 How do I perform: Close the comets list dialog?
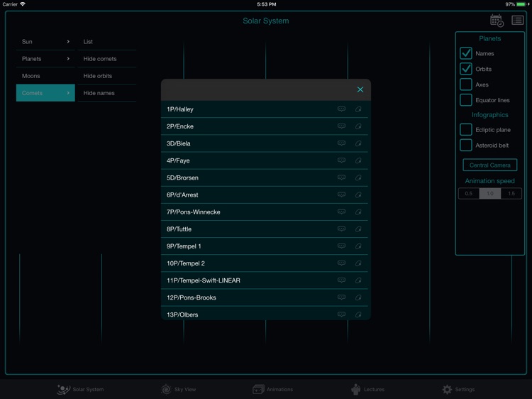(360, 89)
